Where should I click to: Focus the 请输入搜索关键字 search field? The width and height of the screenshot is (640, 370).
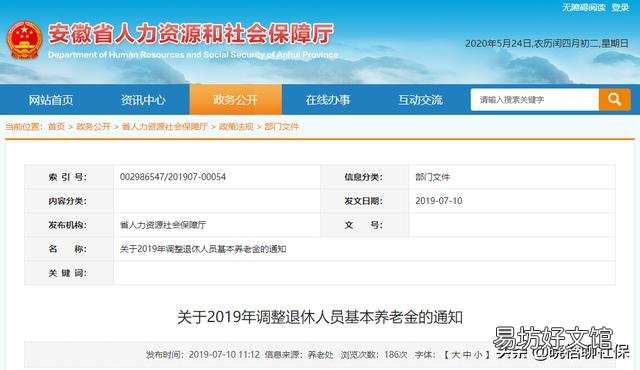[x=535, y=100]
